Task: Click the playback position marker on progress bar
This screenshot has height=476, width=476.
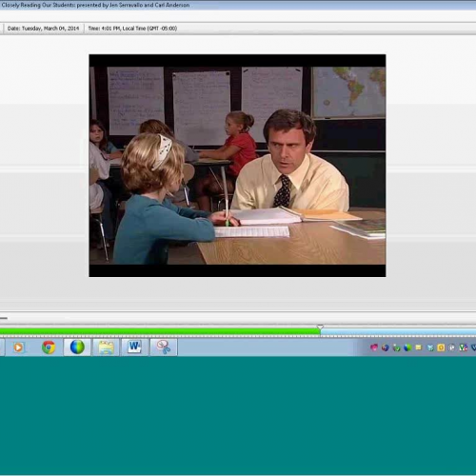Action: (320, 327)
